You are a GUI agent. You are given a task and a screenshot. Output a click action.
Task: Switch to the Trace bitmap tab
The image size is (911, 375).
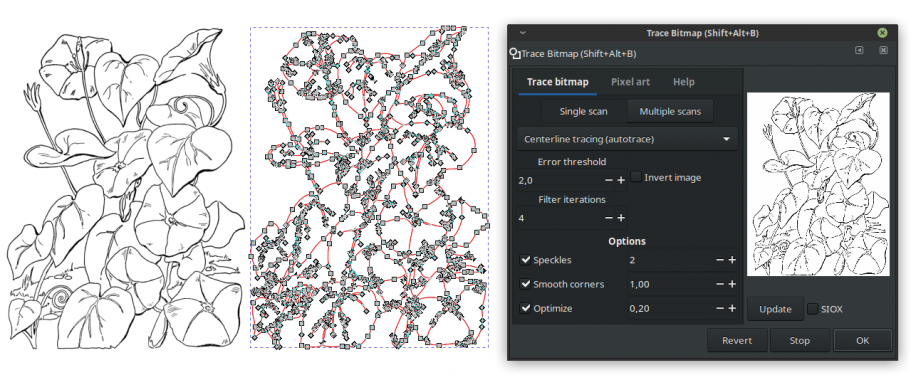[557, 82]
